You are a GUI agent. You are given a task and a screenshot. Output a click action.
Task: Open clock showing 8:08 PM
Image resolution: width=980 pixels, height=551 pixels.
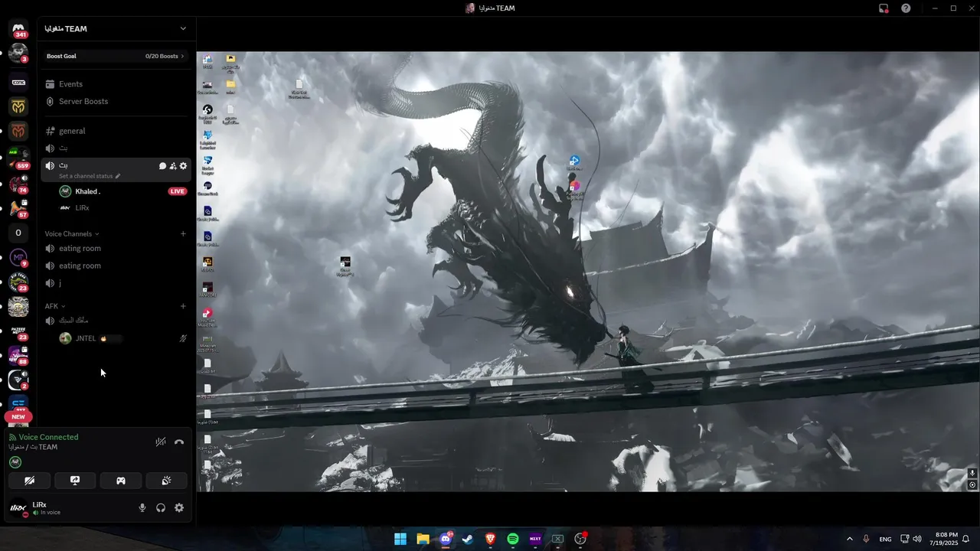click(944, 539)
